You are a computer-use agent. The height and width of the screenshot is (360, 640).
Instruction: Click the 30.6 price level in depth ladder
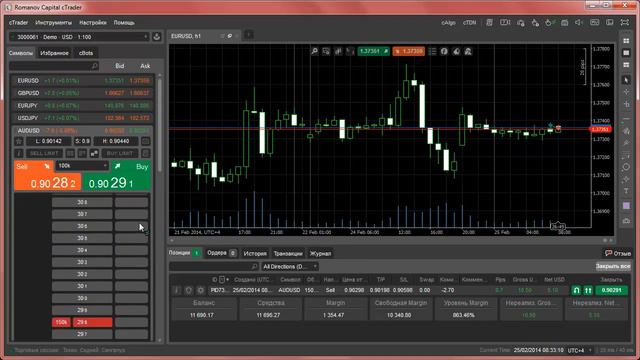click(x=82, y=226)
